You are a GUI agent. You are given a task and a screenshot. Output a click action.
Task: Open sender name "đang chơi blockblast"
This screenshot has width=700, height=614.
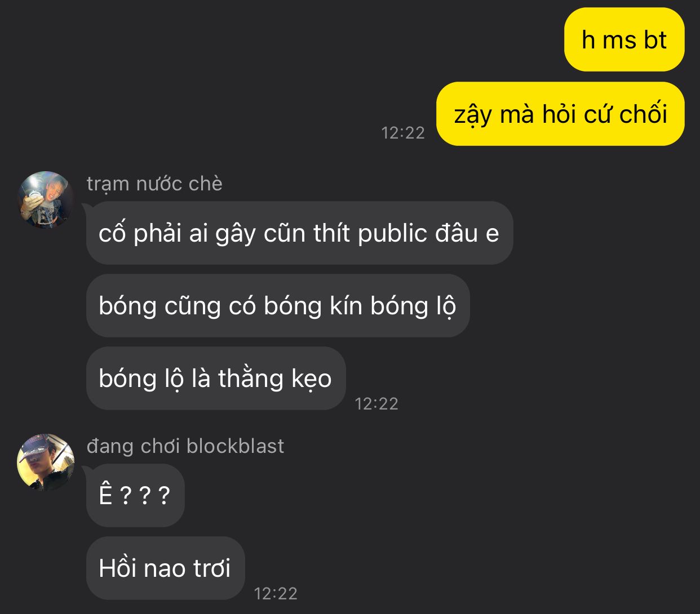pyautogui.click(x=185, y=446)
